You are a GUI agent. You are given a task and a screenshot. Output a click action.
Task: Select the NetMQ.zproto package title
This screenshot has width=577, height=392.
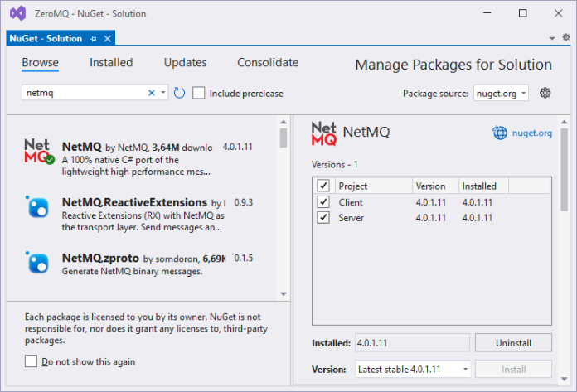(x=100, y=258)
